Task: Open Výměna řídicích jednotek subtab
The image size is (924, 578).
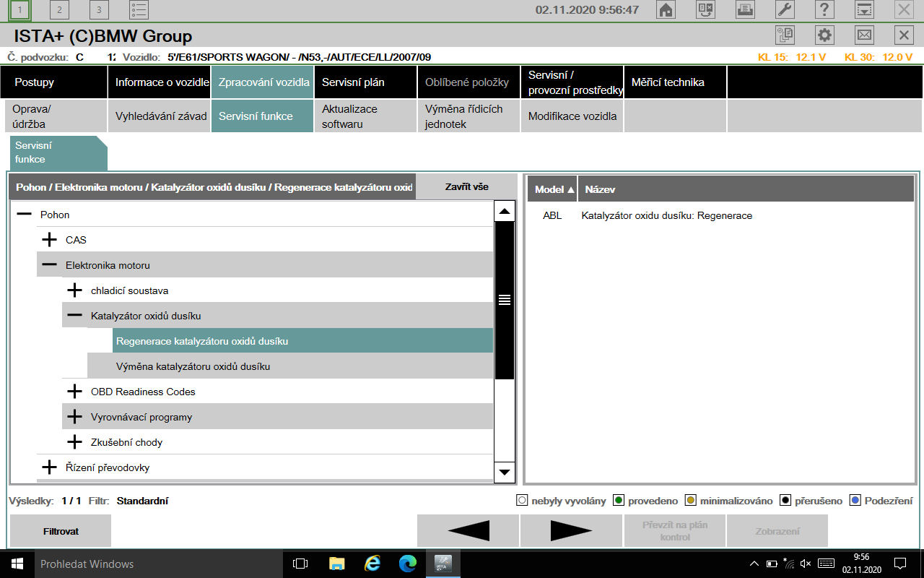Action: (x=468, y=116)
